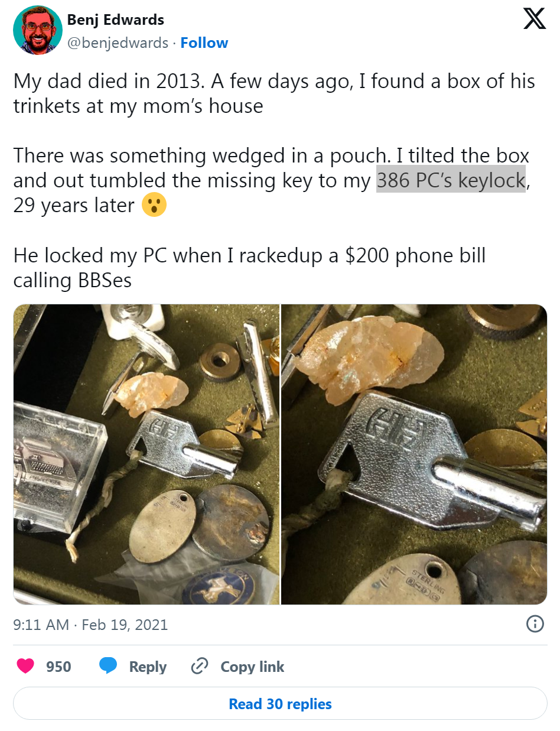Click the @benjedwards handle
Screen dimensions: 560x731
click(118, 43)
